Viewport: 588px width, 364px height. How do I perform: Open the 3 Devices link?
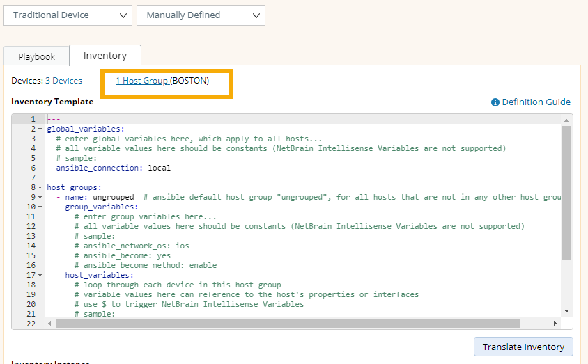pyautogui.click(x=63, y=81)
